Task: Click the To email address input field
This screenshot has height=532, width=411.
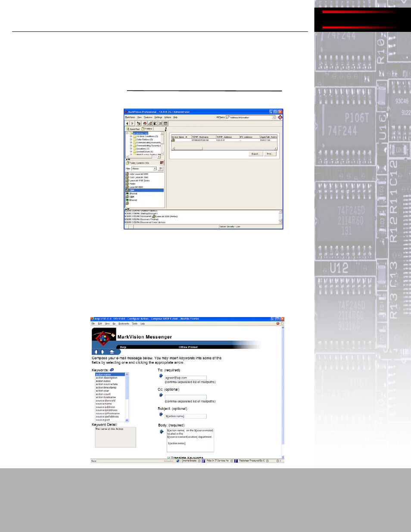Action: point(186,378)
